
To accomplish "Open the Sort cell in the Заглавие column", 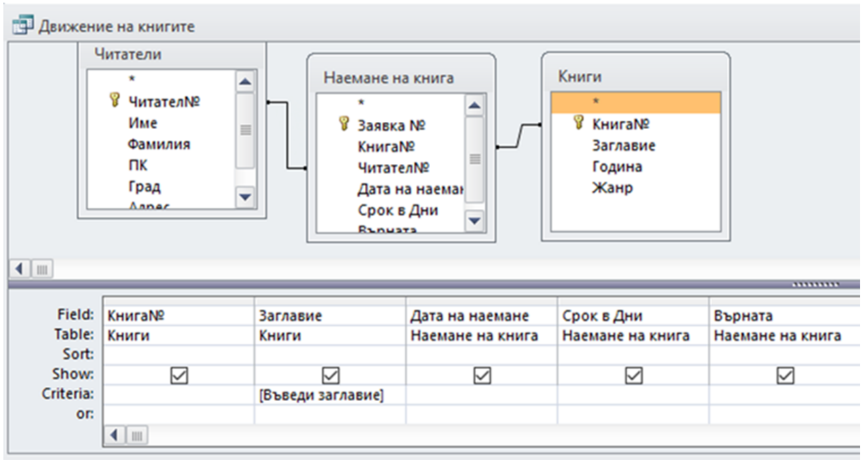I will pyautogui.click(x=330, y=354).
